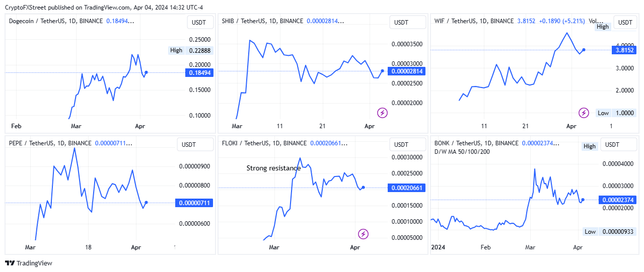Select the 0.18494 current price label
Viewport: 644px width, 272px height.
(199, 73)
